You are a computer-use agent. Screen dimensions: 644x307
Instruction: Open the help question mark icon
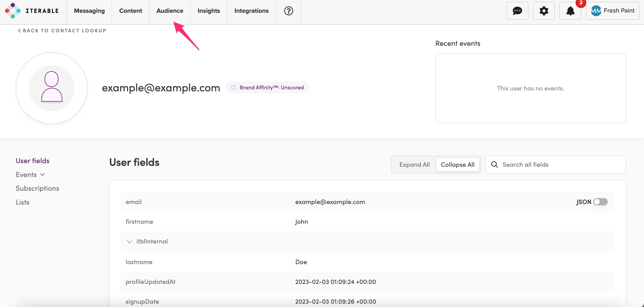point(288,11)
